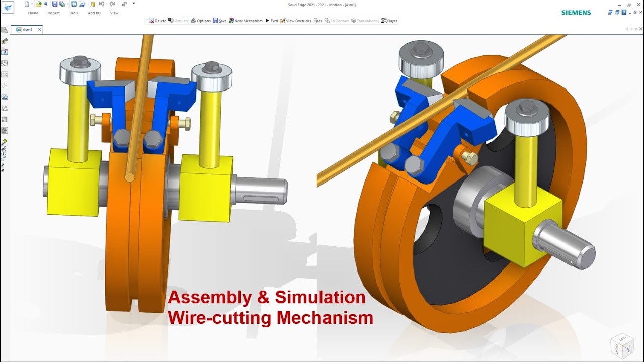Click the tree diagram icon in left sidebar
Image resolution: width=644 pixels, height=362 pixels.
click(x=5, y=108)
